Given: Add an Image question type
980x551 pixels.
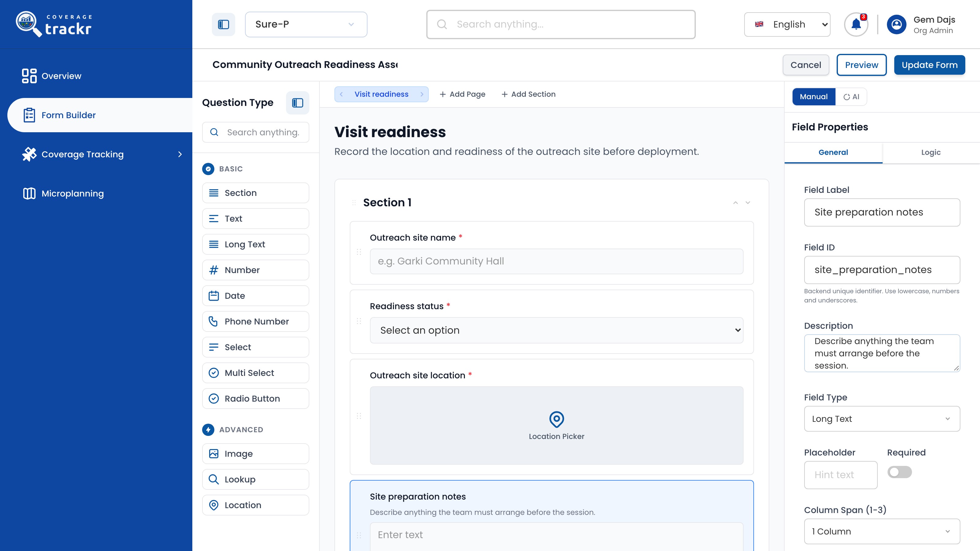Looking at the screenshot, I should click(256, 454).
